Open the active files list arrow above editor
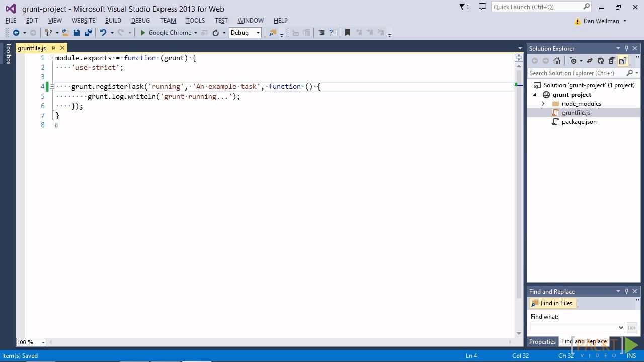The height and width of the screenshot is (362, 644). click(x=520, y=48)
